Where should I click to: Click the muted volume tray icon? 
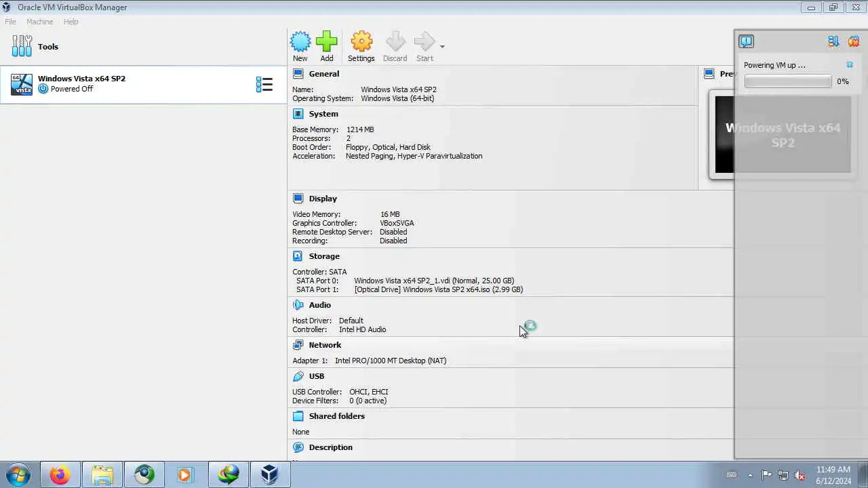800,475
